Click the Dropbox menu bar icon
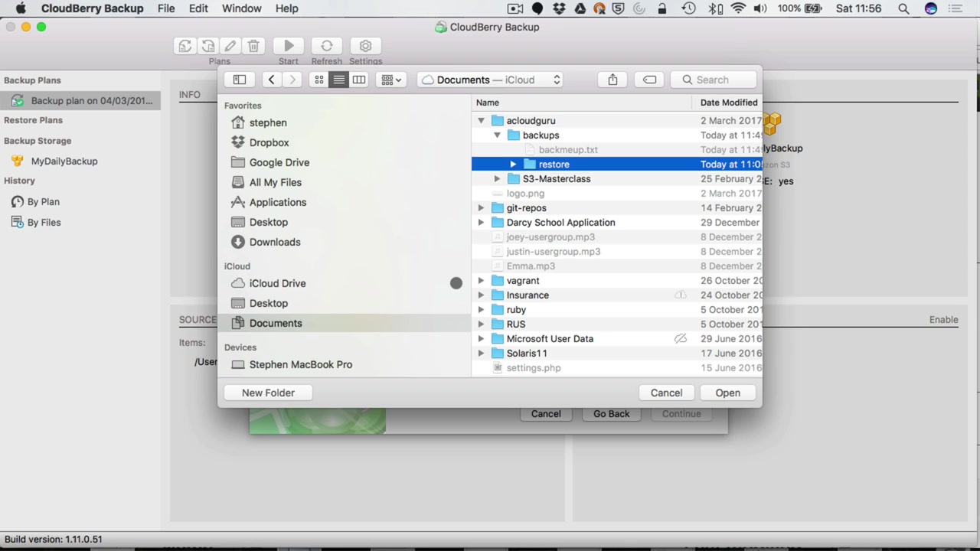 (x=559, y=8)
